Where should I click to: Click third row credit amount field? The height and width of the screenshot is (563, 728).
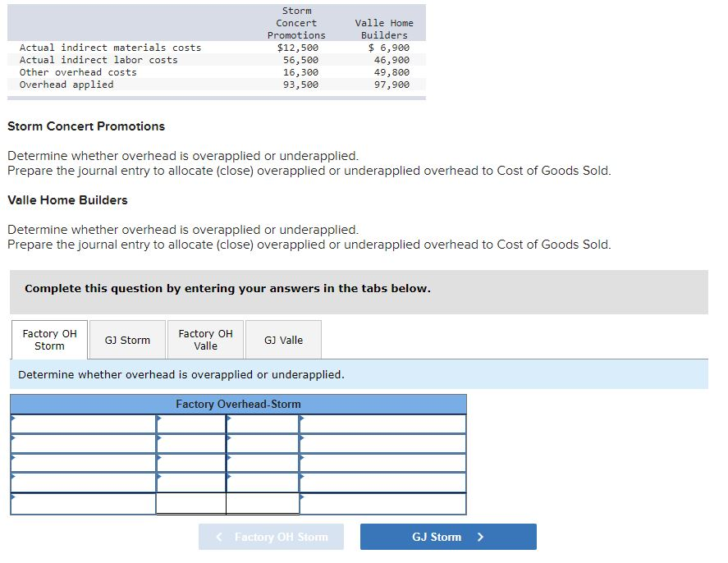click(263, 463)
